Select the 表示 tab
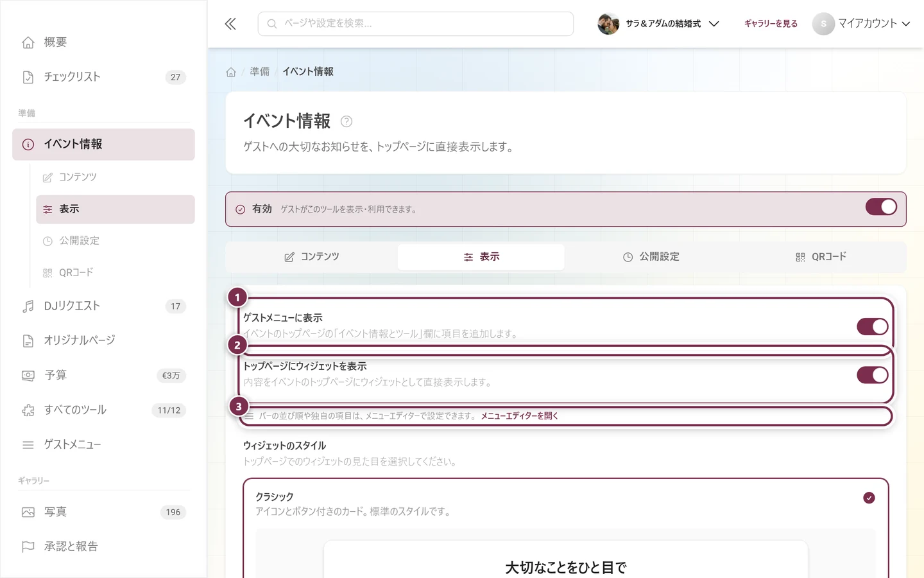 [481, 257]
